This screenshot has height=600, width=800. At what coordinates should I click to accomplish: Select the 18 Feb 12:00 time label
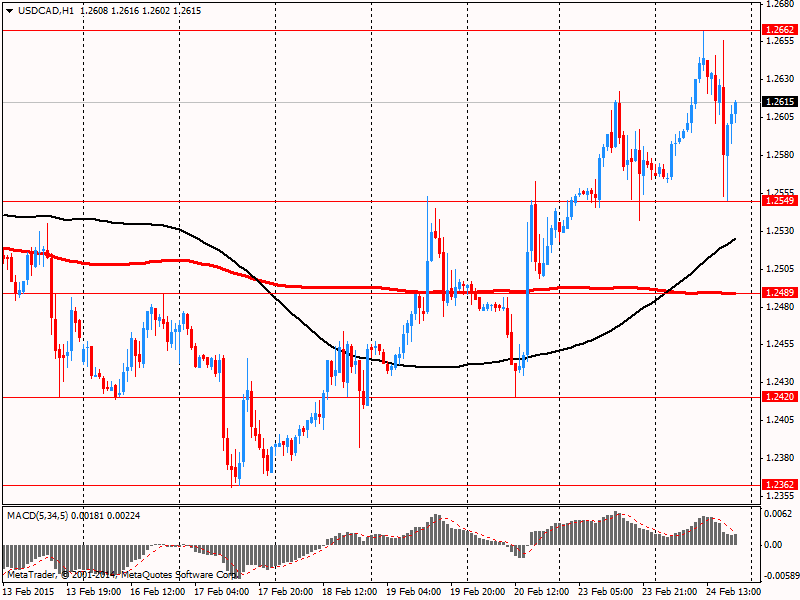[350, 591]
